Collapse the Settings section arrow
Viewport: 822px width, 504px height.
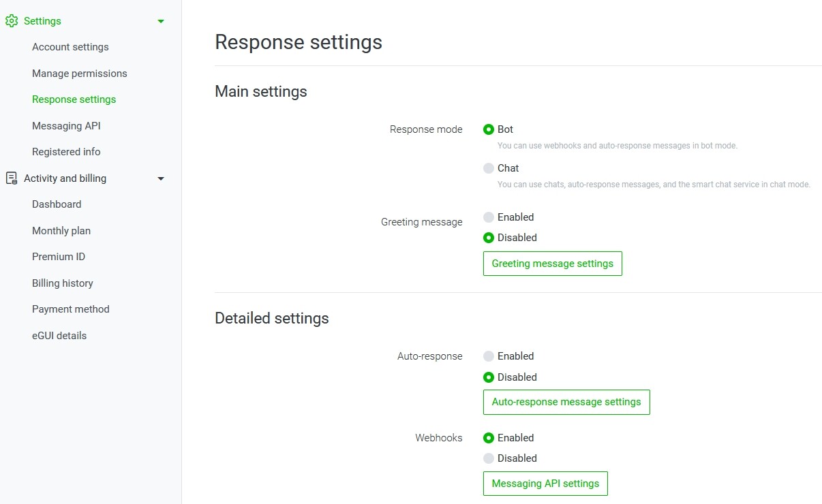click(161, 21)
